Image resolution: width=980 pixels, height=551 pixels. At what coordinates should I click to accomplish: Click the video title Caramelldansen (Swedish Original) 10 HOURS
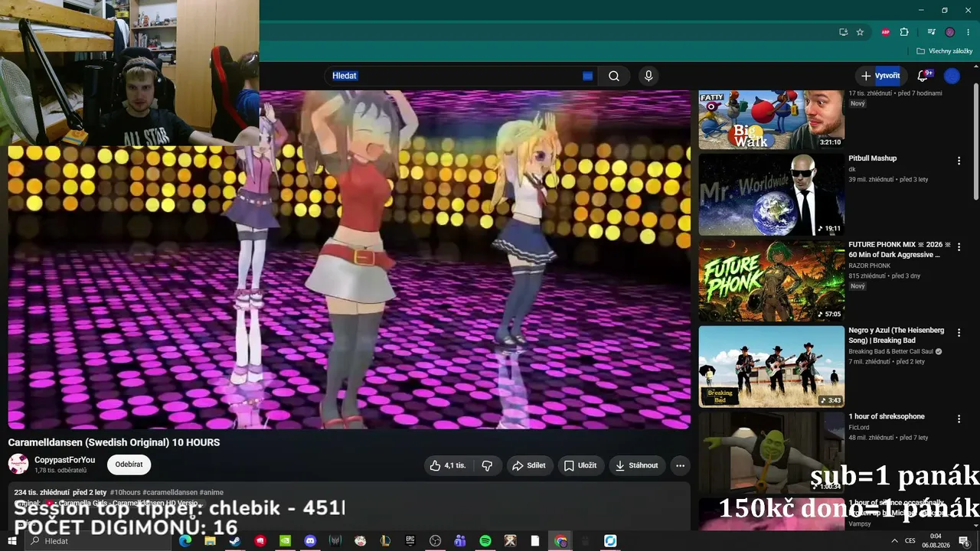[x=114, y=442]
